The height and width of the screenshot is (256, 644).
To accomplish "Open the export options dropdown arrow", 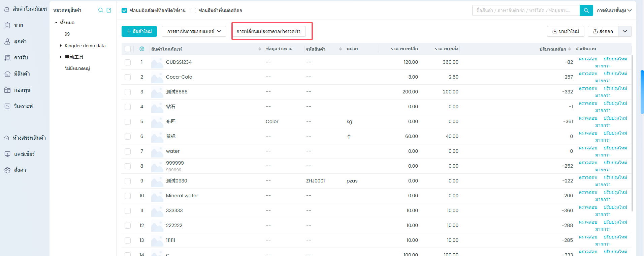I will tap(625, 31).
